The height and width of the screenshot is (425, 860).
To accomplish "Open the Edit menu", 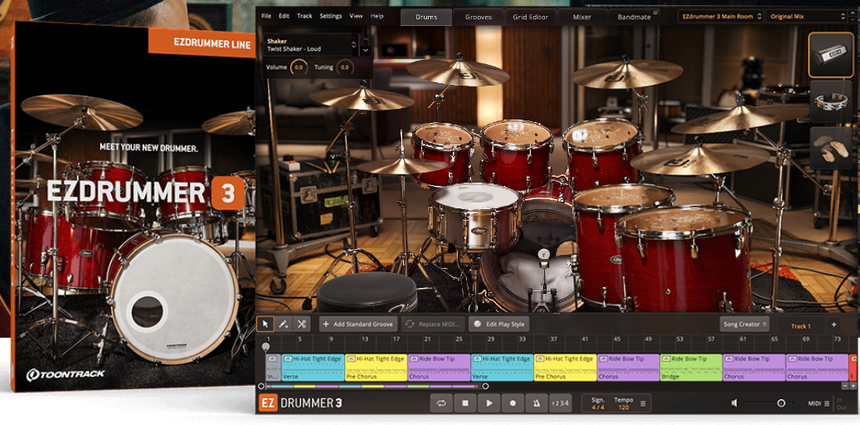I will tap(284, 16).
